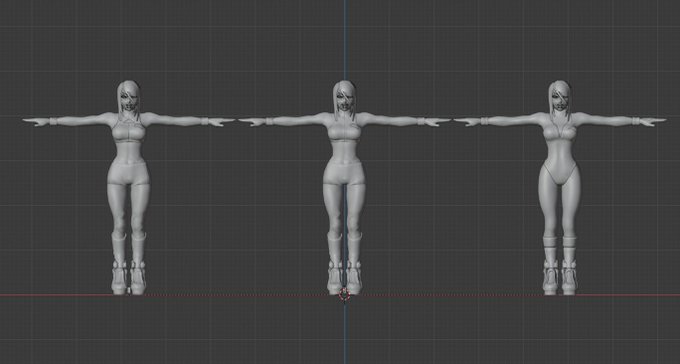
Task: Click the 3D cursor at the origin
Action: point(344,295)
